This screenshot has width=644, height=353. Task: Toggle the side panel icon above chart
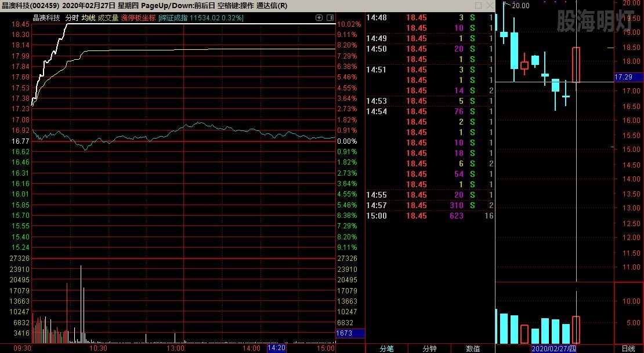pos(330,17)
